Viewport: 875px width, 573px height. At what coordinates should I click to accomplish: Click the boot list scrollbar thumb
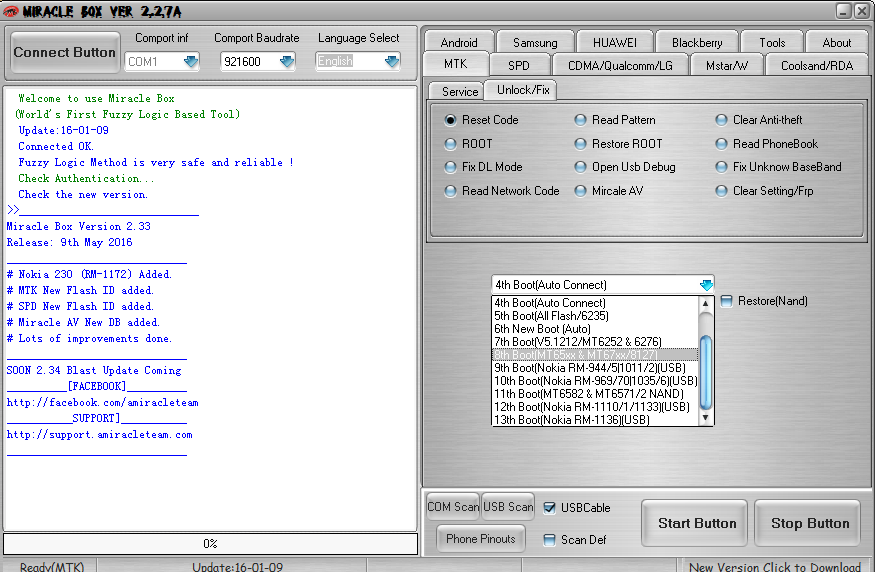click(x=705, y=372)
